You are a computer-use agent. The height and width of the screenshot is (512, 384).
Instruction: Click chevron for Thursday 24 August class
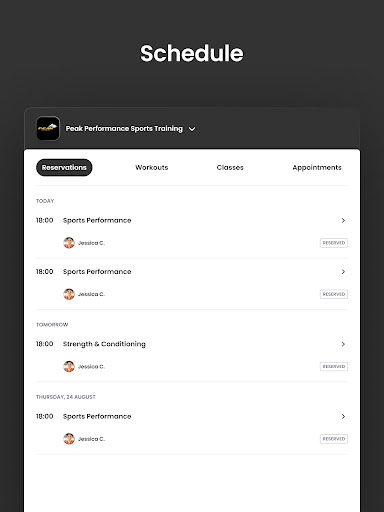[x=343, y=416]
